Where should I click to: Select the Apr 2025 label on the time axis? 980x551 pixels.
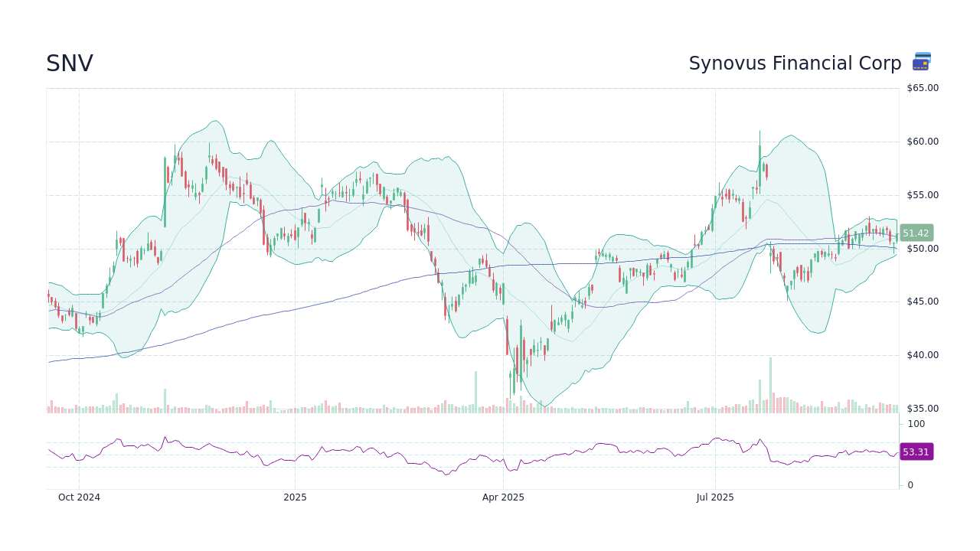(x=503, y=497)
